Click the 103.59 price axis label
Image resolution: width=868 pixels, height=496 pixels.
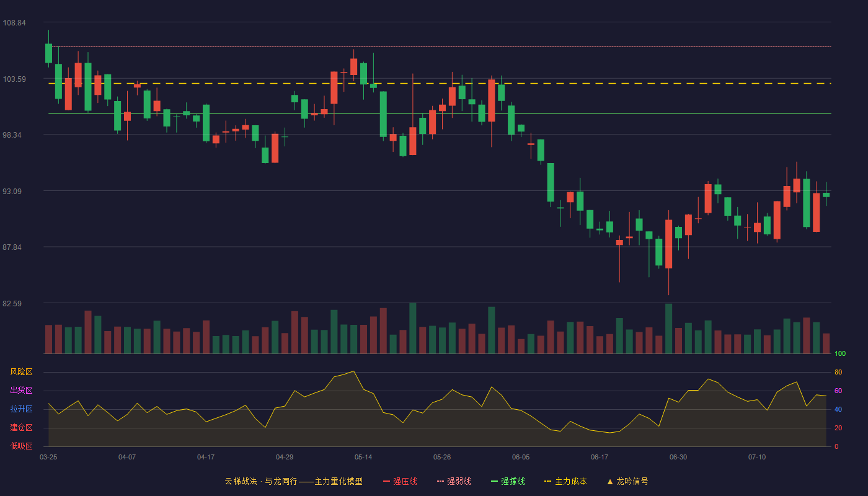click(14, 79)
